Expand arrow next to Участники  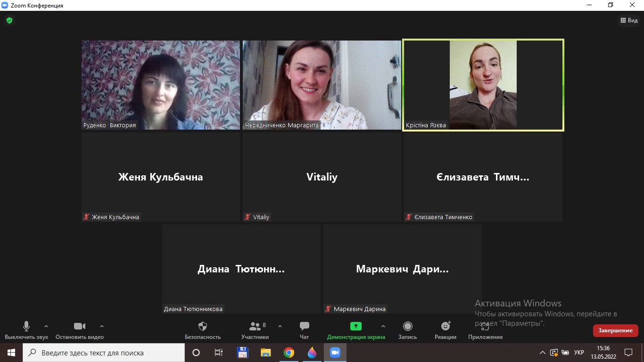click(280, 326)
